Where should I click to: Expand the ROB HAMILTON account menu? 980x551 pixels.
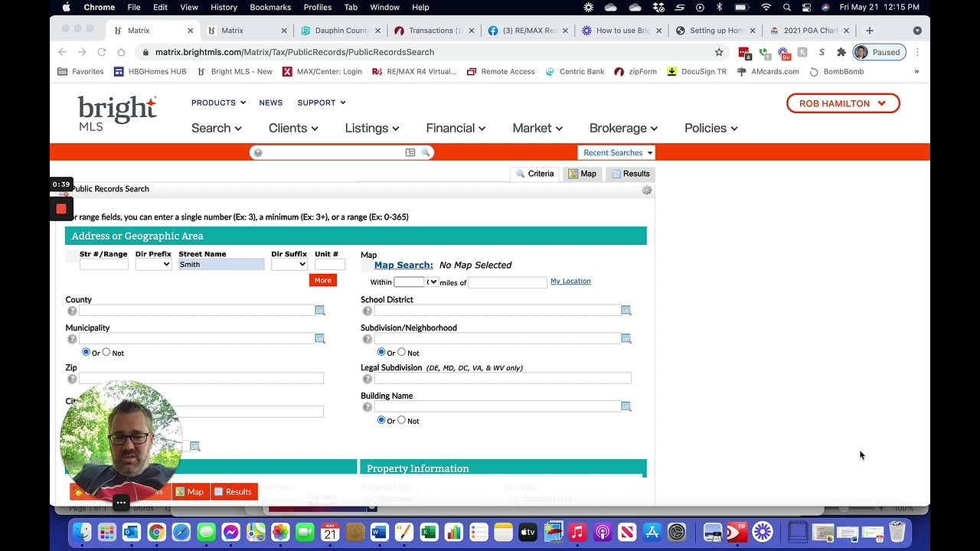pos(843,103)
